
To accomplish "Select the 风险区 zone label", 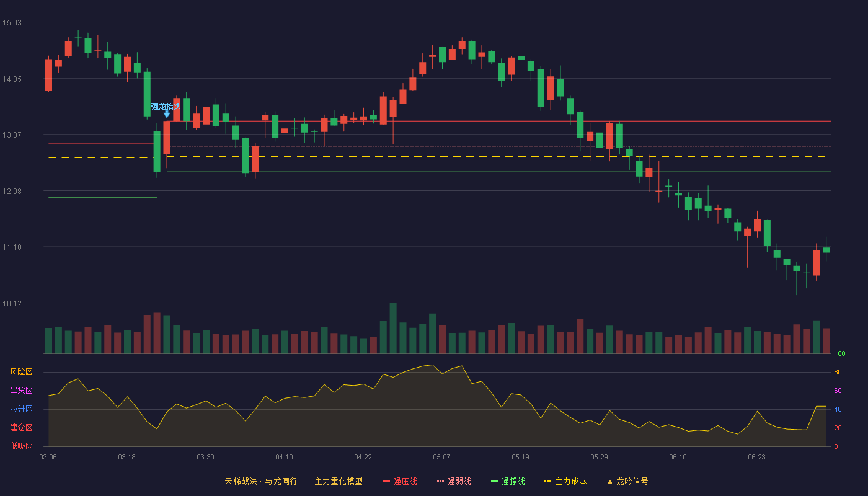I will (21, 372).
